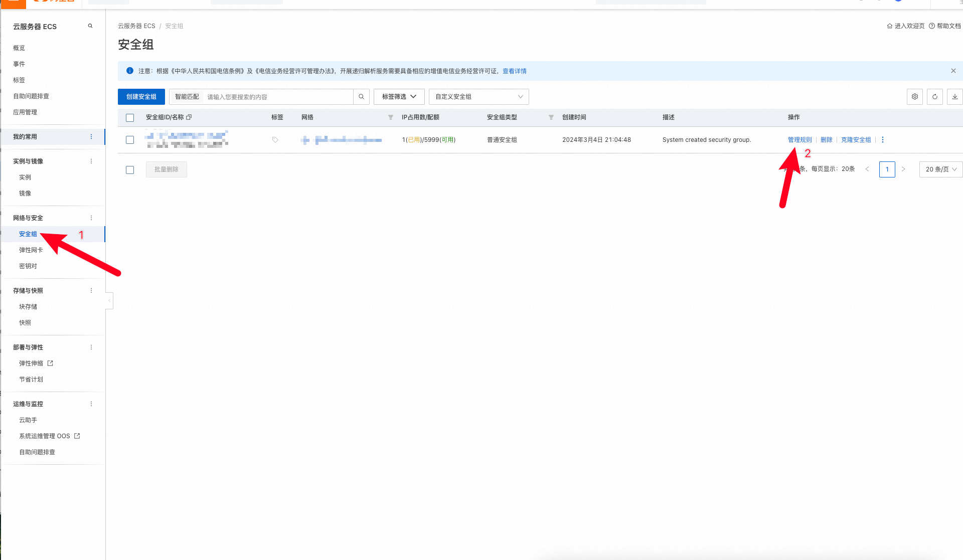This screenshot has height=560, width=963.
Task: Filter the 网络 column with funnel icon
Action: click(391, 117)
